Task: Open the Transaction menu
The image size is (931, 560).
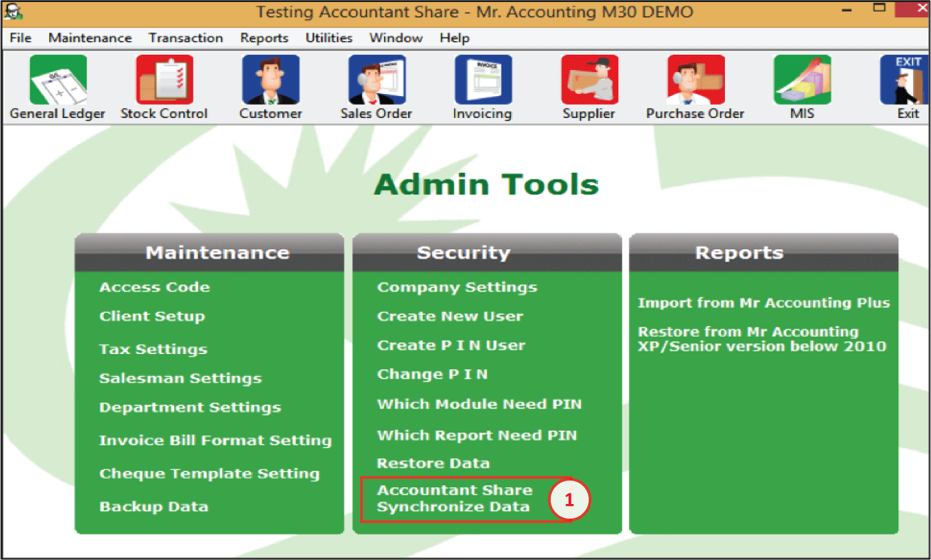Action: coord(186,38)
